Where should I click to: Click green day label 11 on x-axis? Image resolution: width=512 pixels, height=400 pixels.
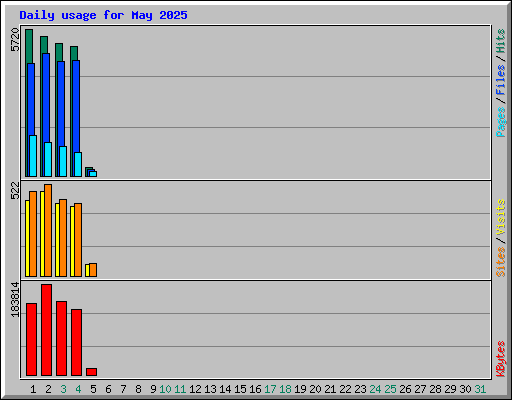[x=180, y=389]
